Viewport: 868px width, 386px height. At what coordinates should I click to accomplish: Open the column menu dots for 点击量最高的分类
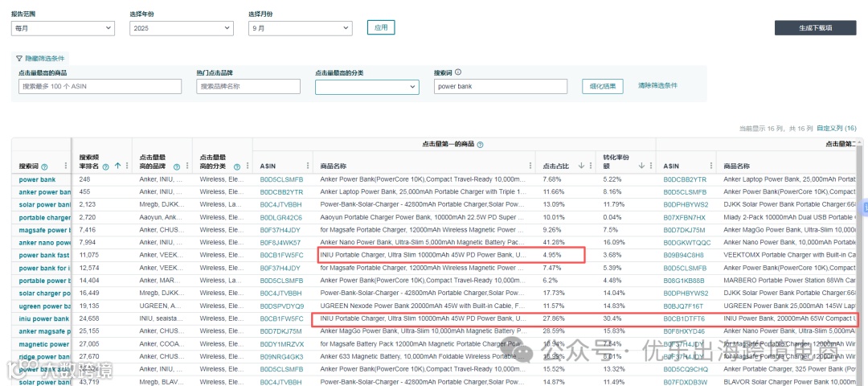pos(247,166)
